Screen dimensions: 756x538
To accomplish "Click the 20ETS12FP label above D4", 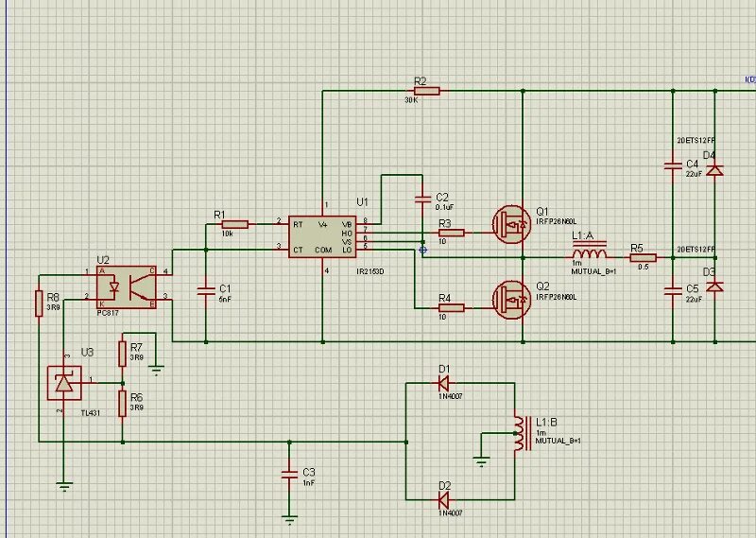I will tap(696, 141).
